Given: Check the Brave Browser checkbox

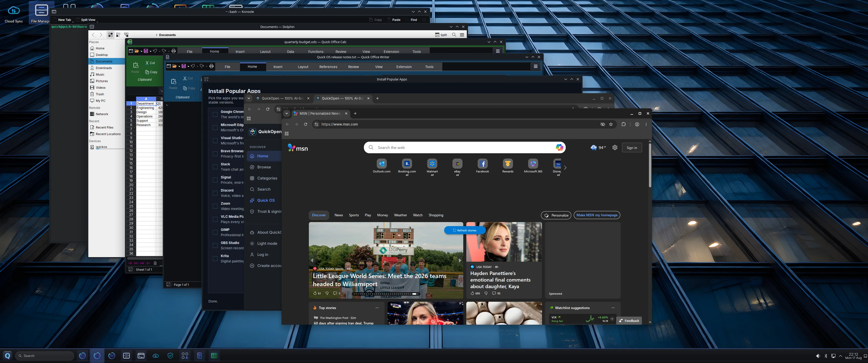Looking at the screenshot, I should coord(215,154).
